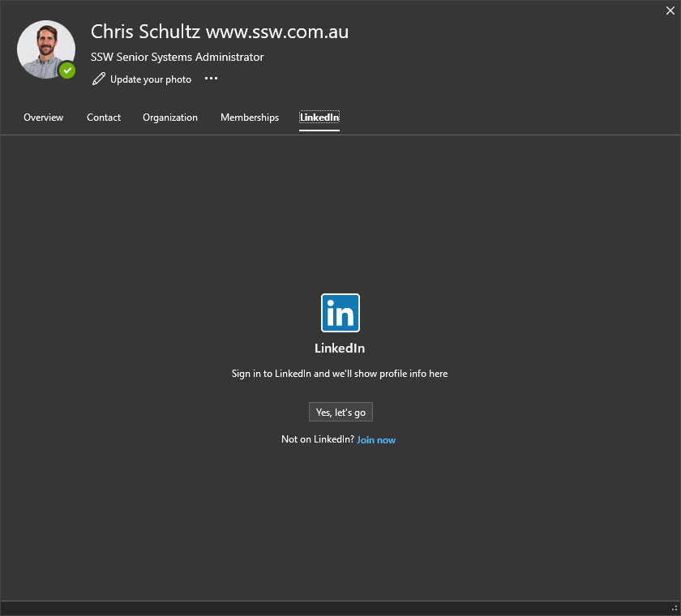This screenshot has height=616, width=681.
Task: Click Chris Schultz's profile photo
Action: click(45, 48)
